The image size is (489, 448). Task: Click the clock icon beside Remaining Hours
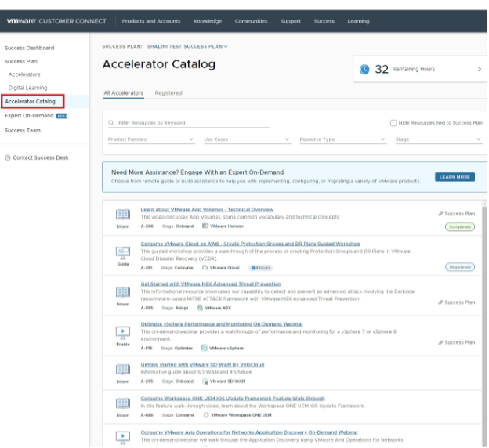[364, 70]
